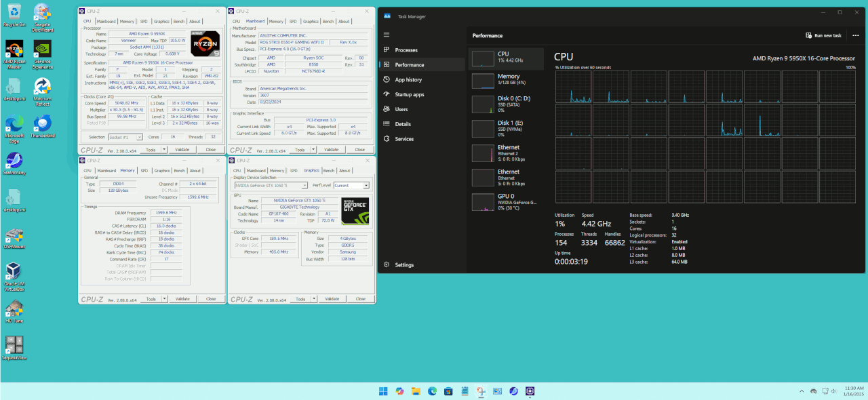This screenshot has width=868, height=400.
Task: Open the Windows Start button on taskbar
Action: tap(383, 391)
